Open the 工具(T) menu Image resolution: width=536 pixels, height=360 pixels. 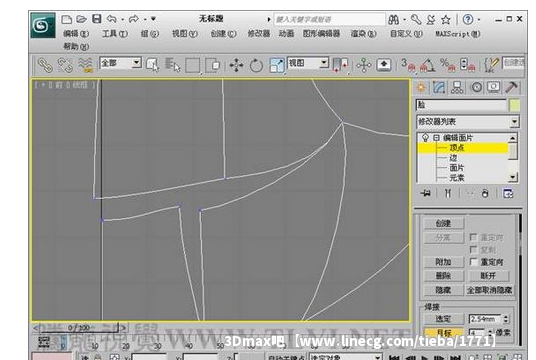115,34
